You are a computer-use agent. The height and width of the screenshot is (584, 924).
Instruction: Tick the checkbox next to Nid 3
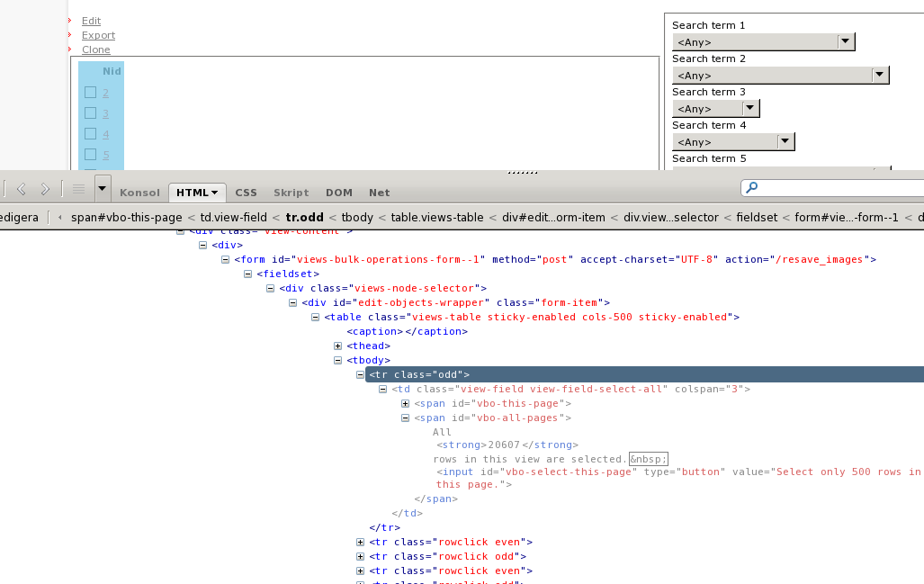[90, 112]
